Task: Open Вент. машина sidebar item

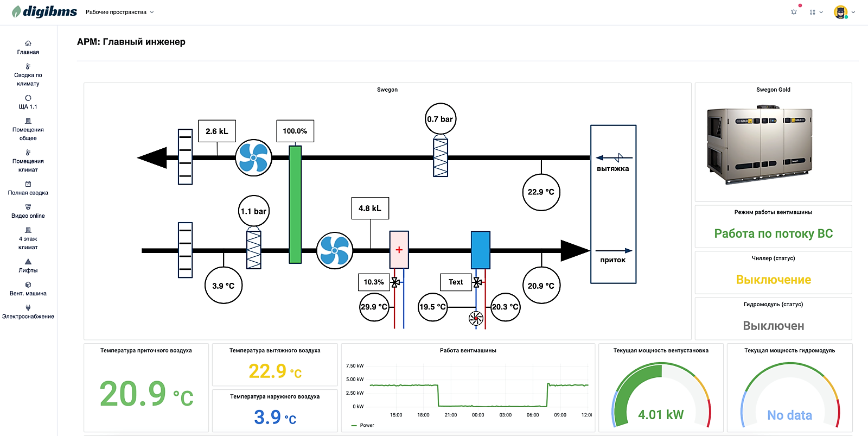Action: coord(28,289)
